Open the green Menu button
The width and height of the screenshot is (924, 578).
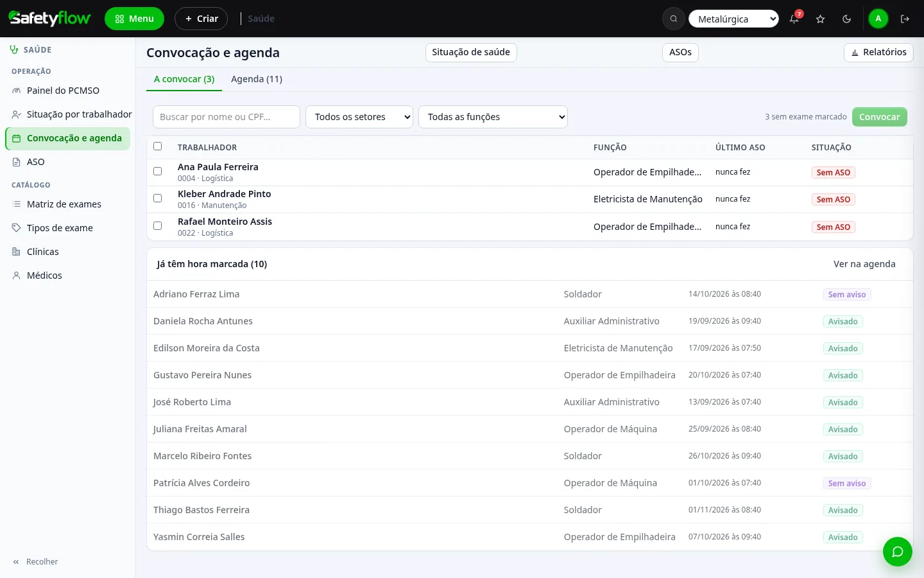(x=134, y=19)
